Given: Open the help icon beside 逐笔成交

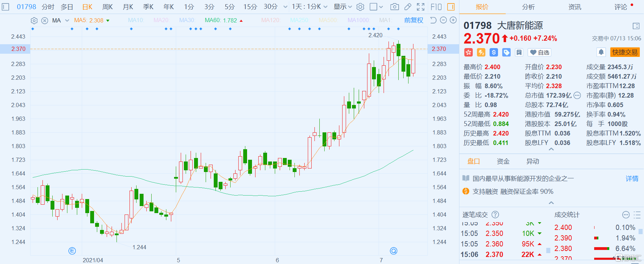Looking at the screenshot, I should (495, 214).
